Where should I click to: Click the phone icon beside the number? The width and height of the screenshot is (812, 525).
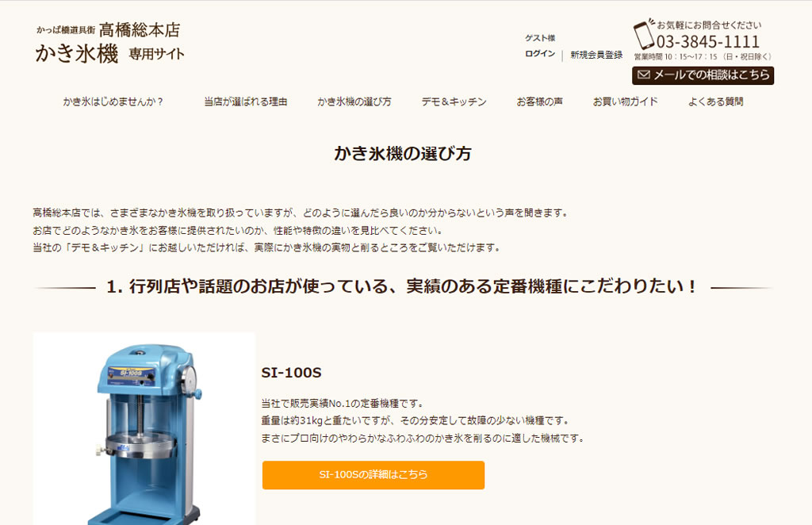[x=644, y=34]
